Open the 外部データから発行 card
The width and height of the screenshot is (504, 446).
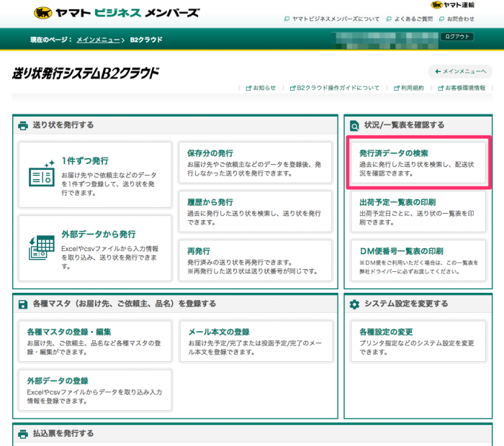(95, 248)
